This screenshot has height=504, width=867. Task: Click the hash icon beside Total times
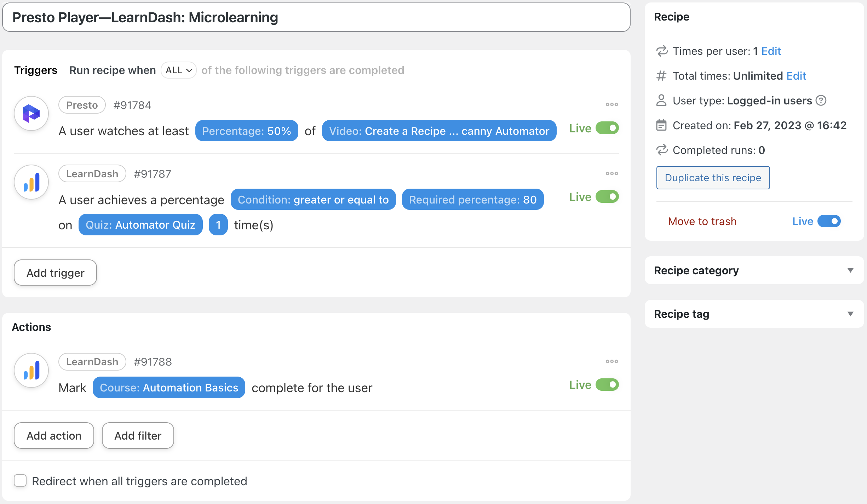pyautogui.click(x=661, y=76)
